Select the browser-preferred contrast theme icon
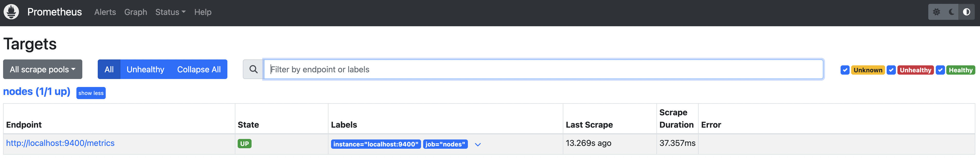980x158 pixels. (x=966, y=12)
